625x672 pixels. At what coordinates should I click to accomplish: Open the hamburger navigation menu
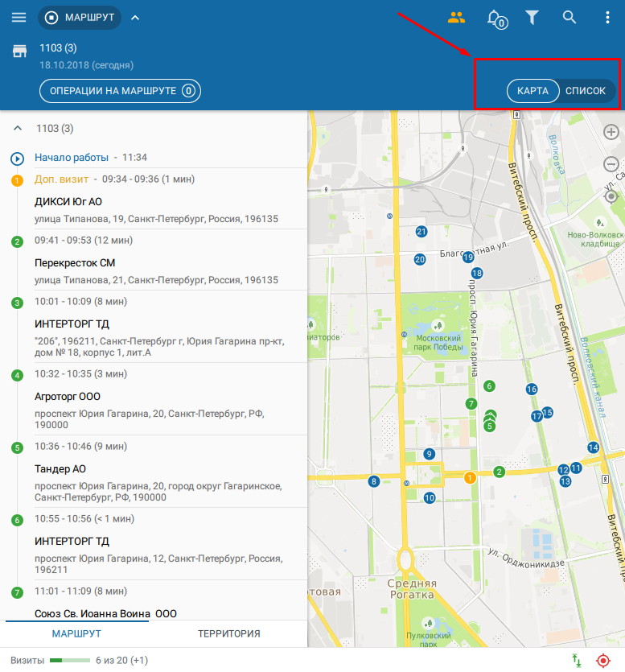[x=19, y=18]
